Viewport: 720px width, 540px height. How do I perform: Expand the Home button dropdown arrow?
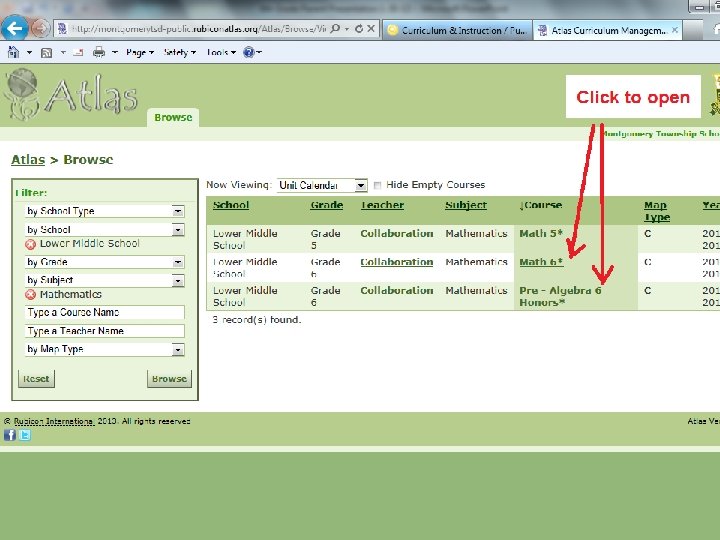coord(29,52)
